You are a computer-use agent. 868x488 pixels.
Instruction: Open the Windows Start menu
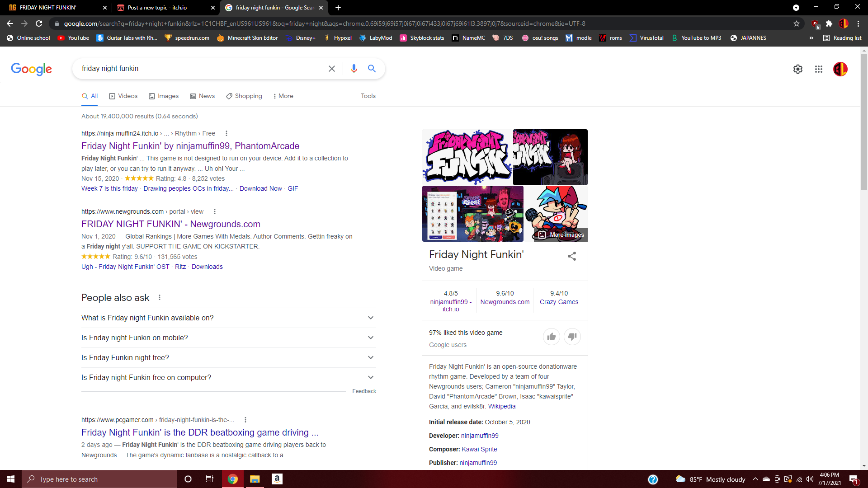pyautogui.click(x=11, y=479)
